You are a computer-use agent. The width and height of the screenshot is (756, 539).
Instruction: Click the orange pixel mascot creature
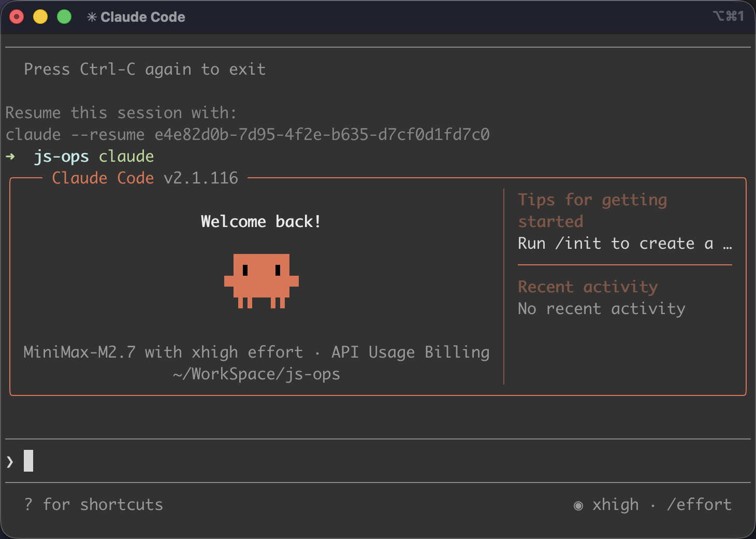261,281
